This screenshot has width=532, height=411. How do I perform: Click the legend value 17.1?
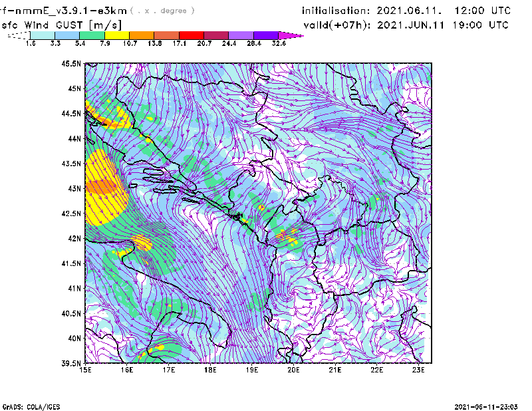(x=180, y=43)
